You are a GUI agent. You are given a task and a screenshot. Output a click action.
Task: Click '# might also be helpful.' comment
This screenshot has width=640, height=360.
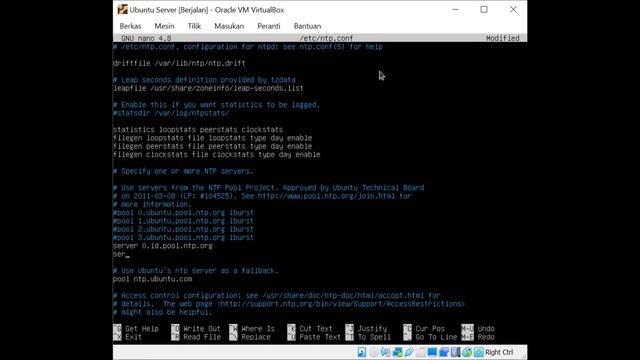162,312
